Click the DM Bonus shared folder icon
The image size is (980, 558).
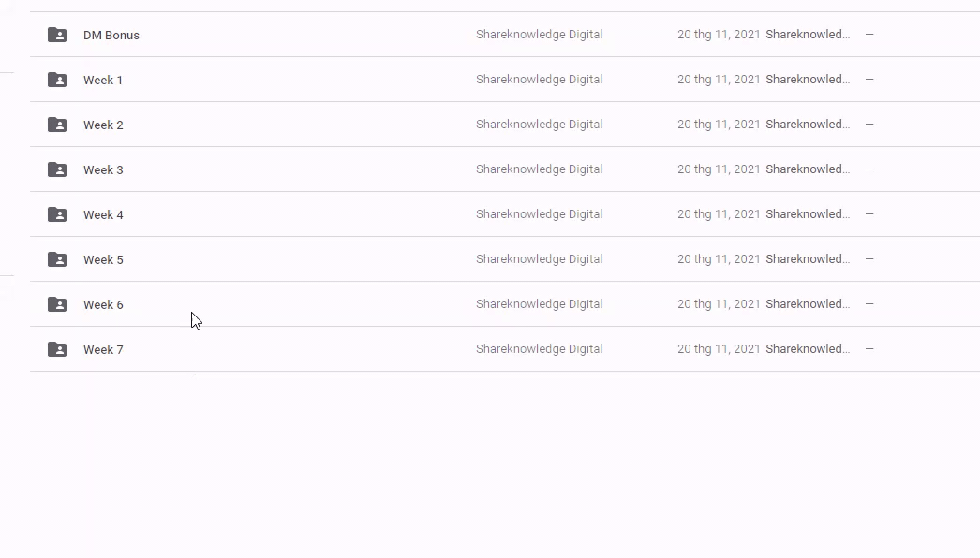[57, 35]
